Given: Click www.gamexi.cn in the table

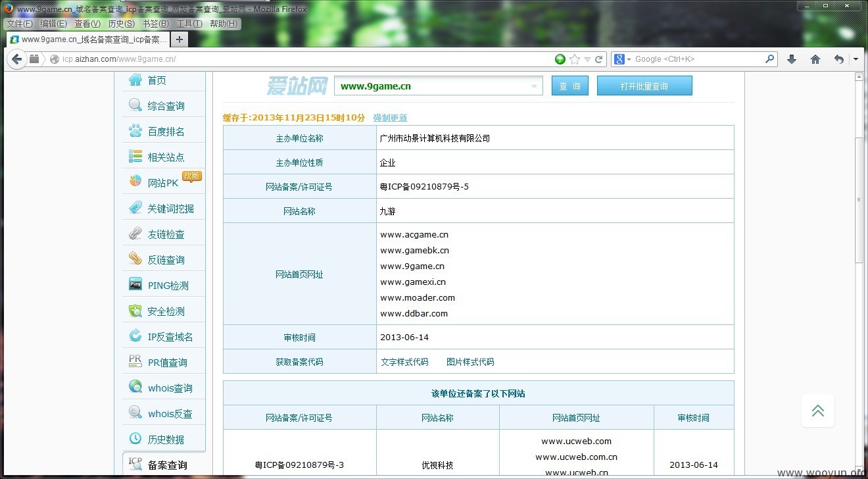Looking at the screenshot, I should (413, 282).
